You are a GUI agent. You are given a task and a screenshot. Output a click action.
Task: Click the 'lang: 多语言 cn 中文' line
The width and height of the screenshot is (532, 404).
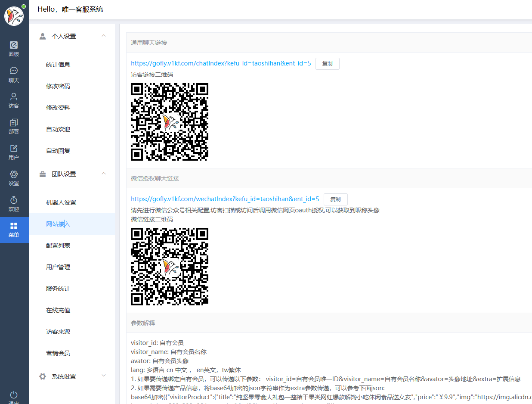click(186, 370)
